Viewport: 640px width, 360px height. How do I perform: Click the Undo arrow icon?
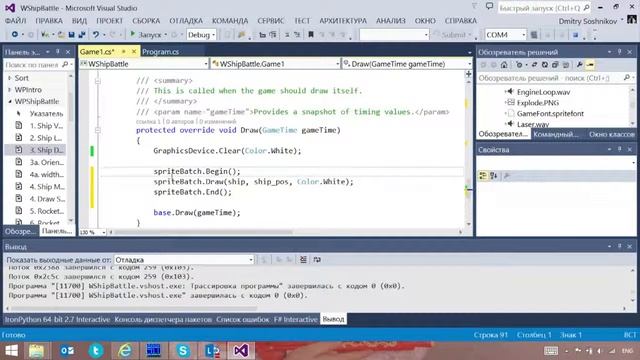[x=96, y=35]
